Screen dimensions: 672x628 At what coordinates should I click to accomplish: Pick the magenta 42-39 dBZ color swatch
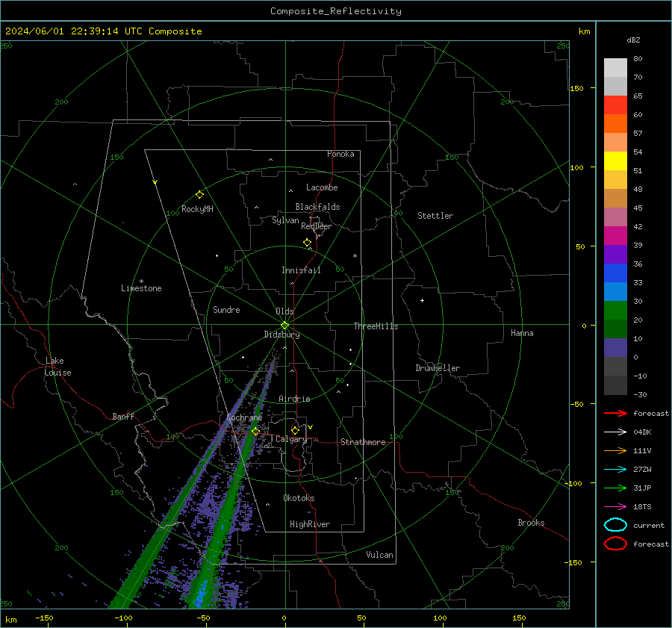pos(615,236)
